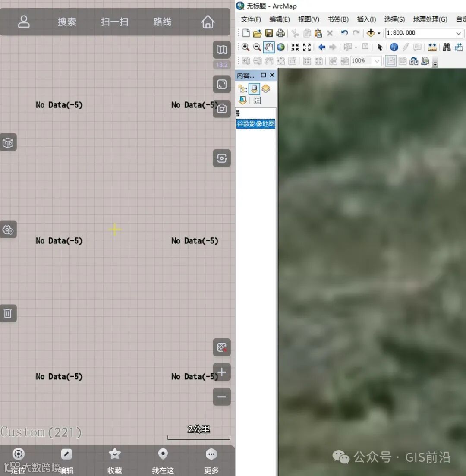Image resolution: width=466 pixels, height=476 pixels.
Task: Tap the grid with red dot icon
Action: coord(222,347)
